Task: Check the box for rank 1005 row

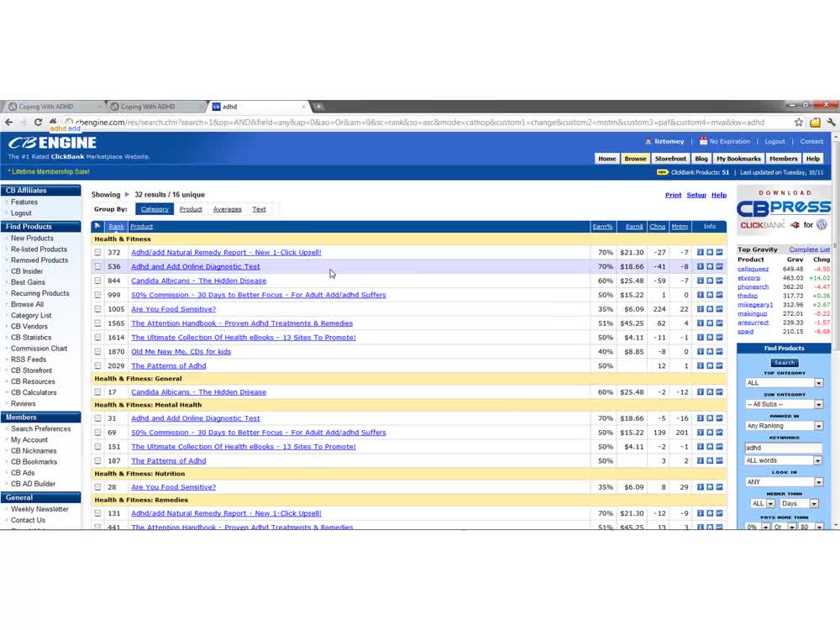Action: coord(97,309)
